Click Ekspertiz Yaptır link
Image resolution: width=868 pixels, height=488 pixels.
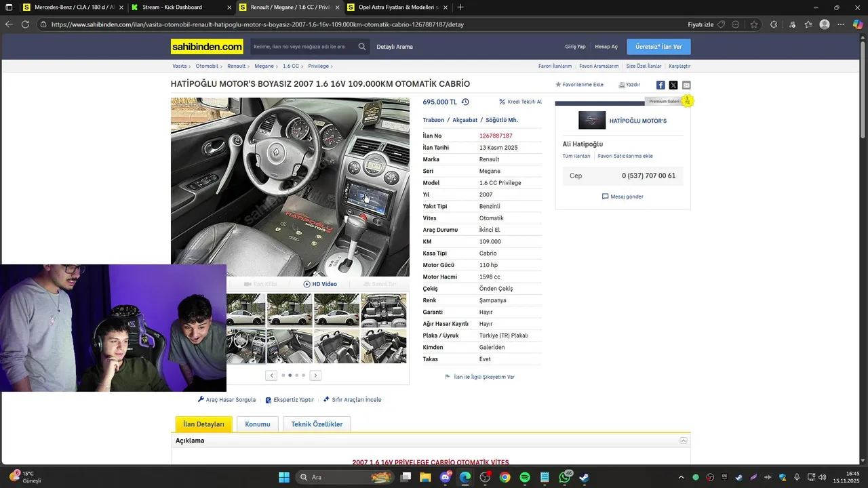pyautogui.click(x=290, y=400)
